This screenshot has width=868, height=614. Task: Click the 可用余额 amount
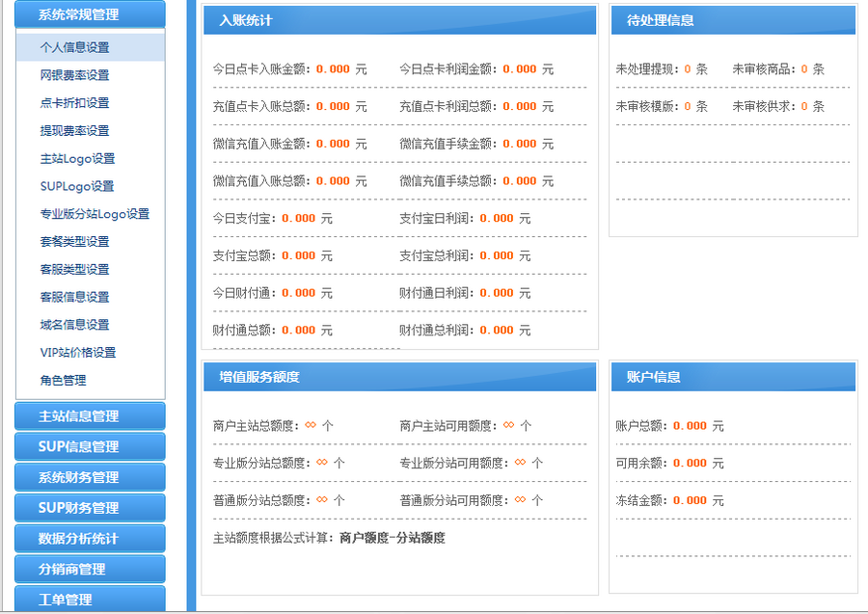(690, 463)
